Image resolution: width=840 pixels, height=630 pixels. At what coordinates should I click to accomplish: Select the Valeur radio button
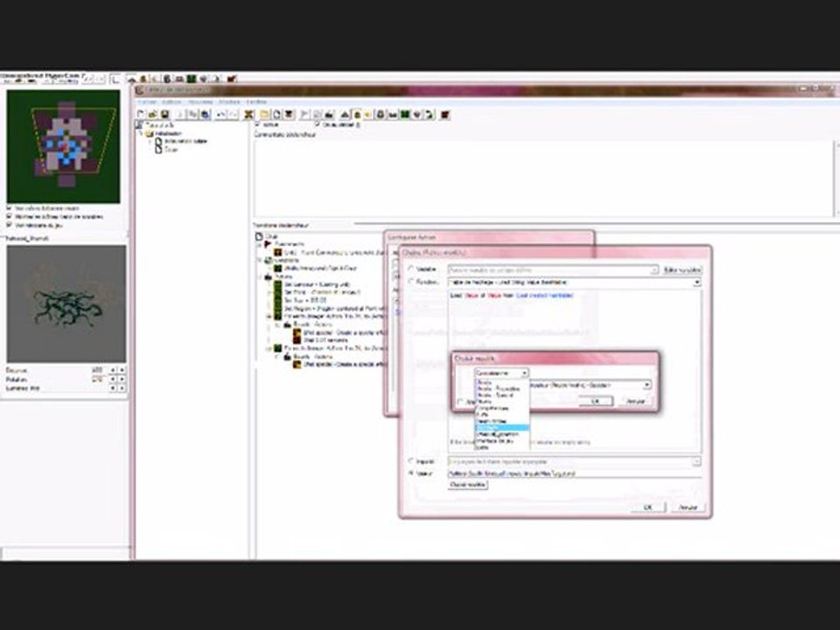click(411, 473)
